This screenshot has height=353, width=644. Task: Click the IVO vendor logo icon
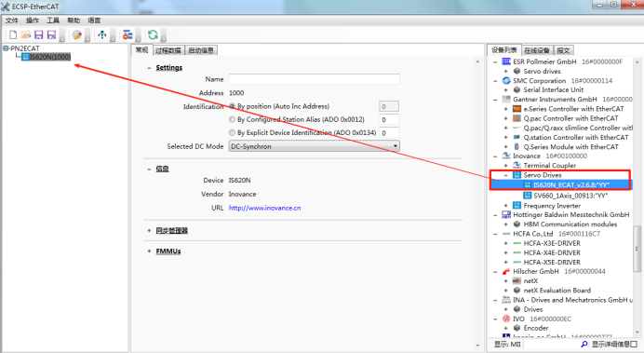pyautogui.click(x=506, y=319)
